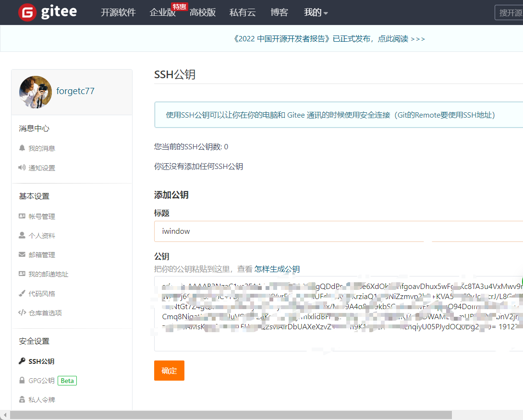Image resolution: width=523 pixels, height=420 pixels.
Task: Open the 博客 navigation item
Action: click(279, 12)
